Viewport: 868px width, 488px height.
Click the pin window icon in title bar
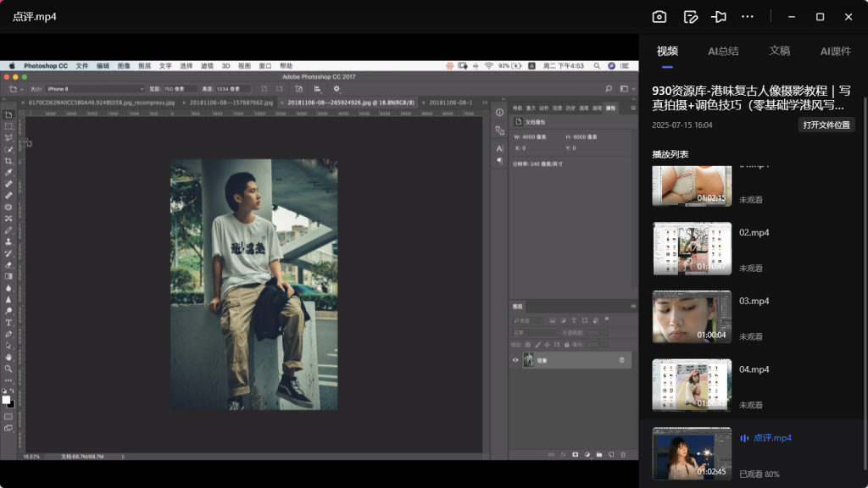(x=719, y=17)
